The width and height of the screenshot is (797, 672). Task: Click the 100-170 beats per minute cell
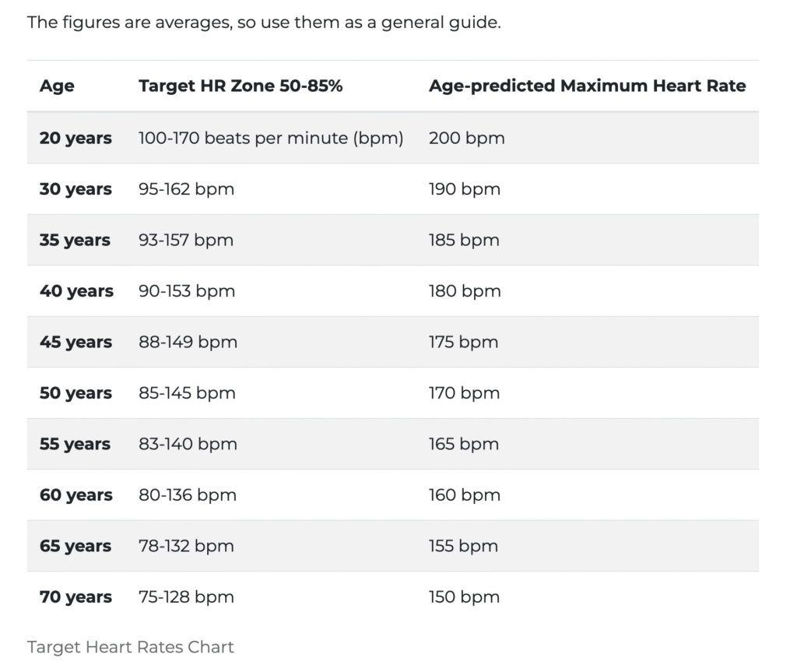[271, 138]
